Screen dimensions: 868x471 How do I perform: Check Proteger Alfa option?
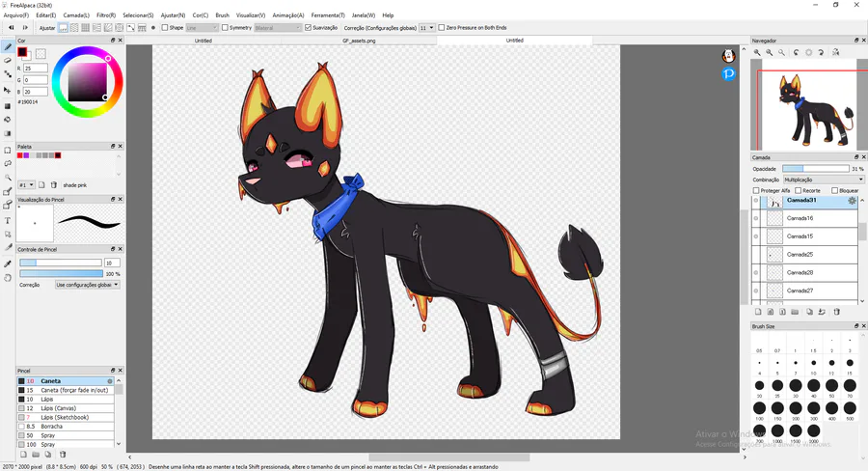[756, 190]
